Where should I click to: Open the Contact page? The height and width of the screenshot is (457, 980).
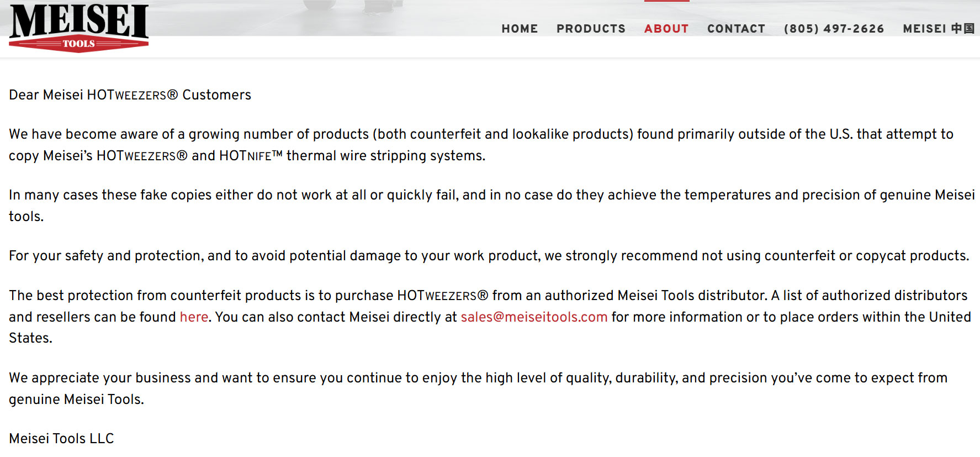tap(736, 29)
